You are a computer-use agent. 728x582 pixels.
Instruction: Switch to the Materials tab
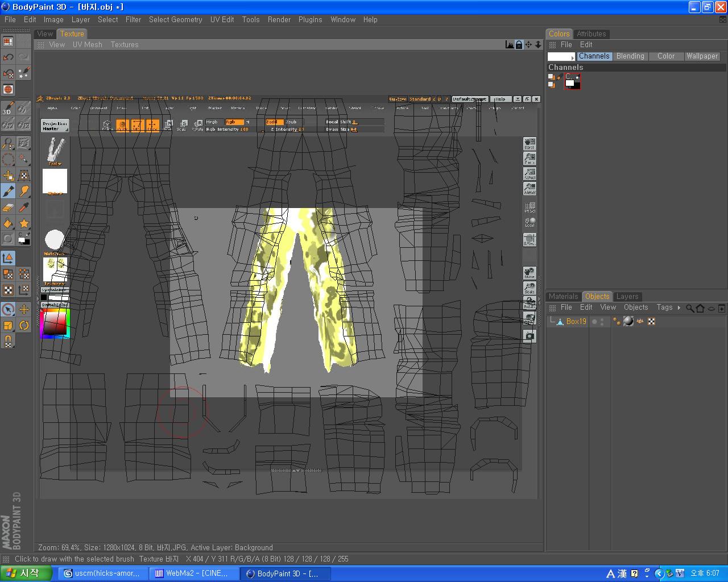(x=563, y=296)
